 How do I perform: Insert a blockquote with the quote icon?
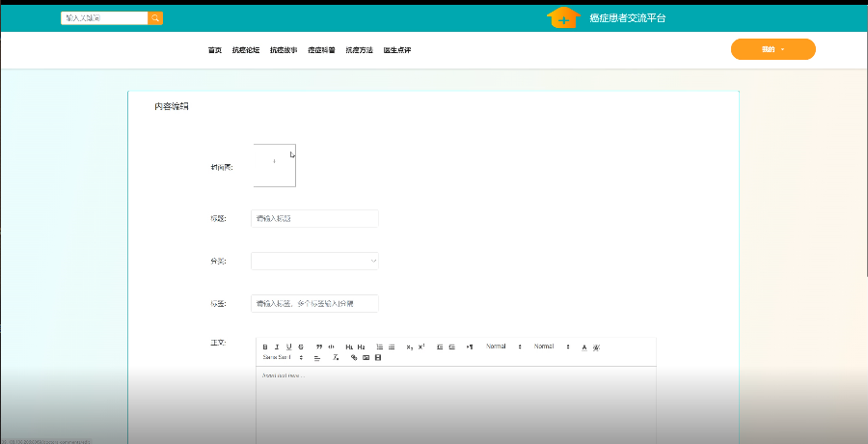click(x=319, y=347)
